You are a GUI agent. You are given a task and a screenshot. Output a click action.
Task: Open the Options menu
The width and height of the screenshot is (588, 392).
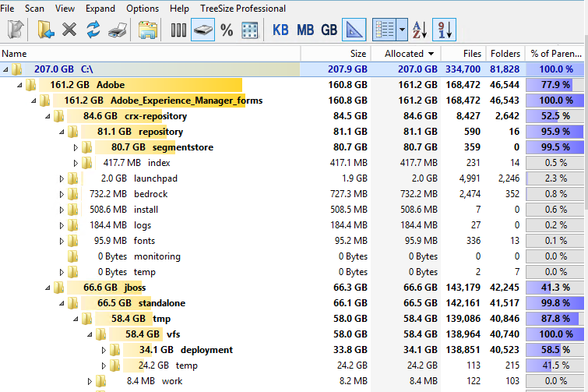tap(143, 9)
